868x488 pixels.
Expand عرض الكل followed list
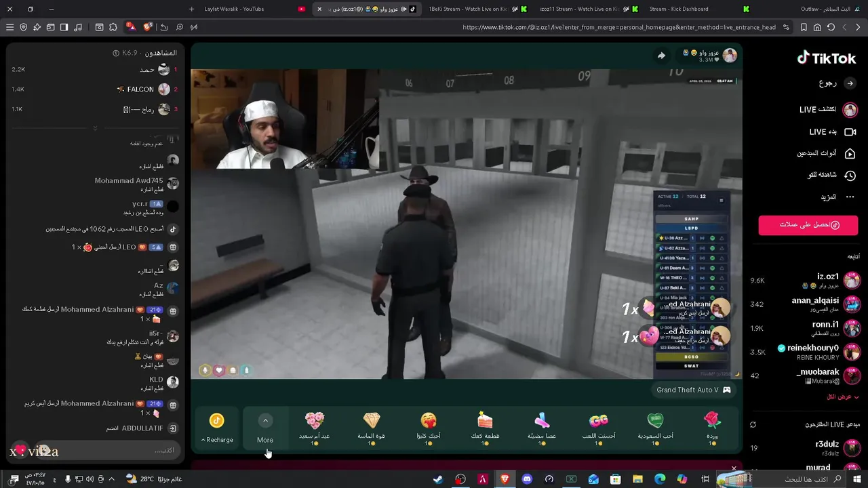pos(843,396)
